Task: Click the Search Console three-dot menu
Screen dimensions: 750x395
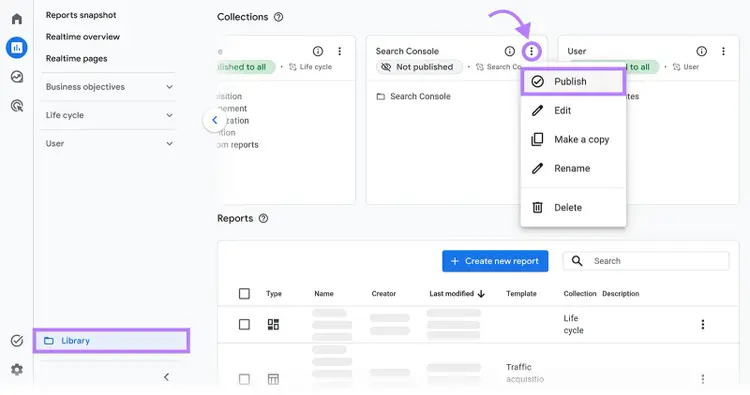Action: tap(531, 51)
